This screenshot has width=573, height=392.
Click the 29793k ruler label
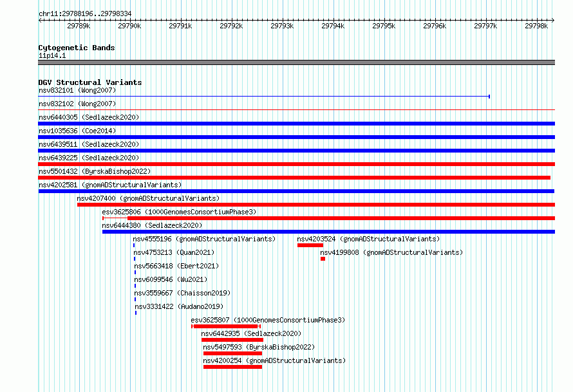point(282,26)
